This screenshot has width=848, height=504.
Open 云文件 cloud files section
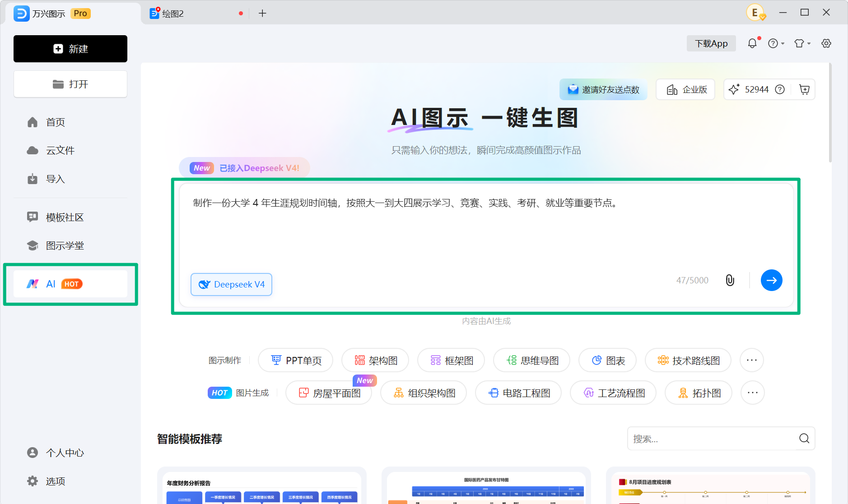(x=70, y=150)
